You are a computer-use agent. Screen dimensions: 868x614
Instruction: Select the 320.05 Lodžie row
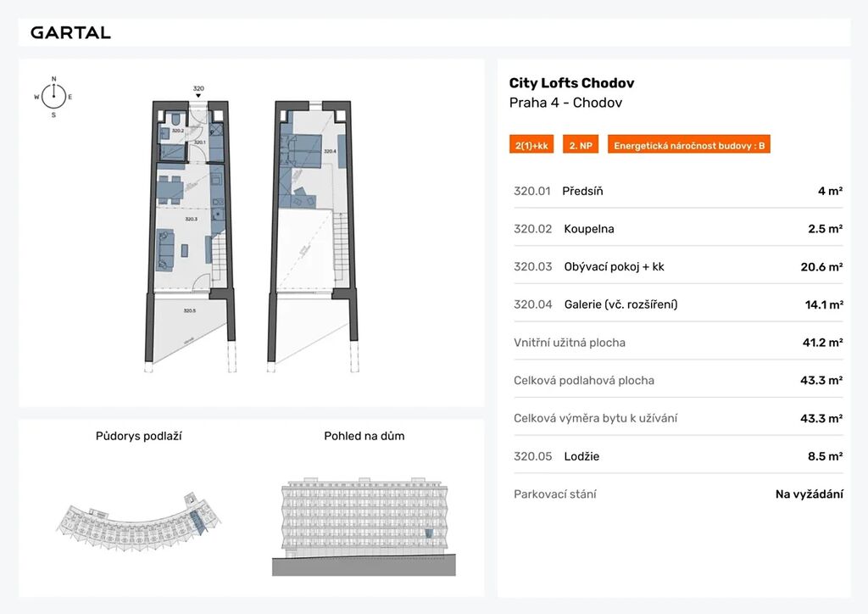tap(677, 456)
